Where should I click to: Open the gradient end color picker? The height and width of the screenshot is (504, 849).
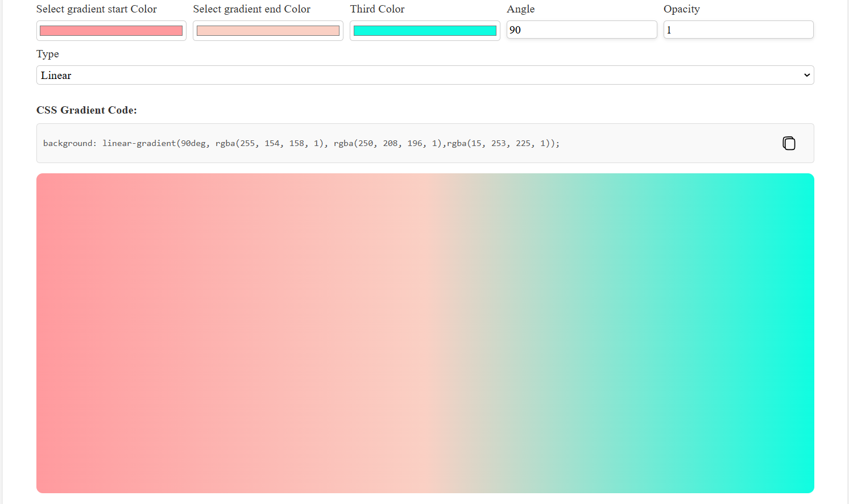[268, 31]
